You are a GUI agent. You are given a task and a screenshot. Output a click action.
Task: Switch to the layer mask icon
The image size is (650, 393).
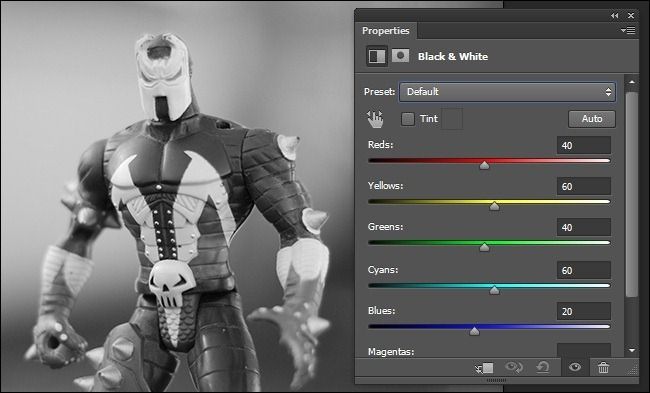click(x=400, y=56)
